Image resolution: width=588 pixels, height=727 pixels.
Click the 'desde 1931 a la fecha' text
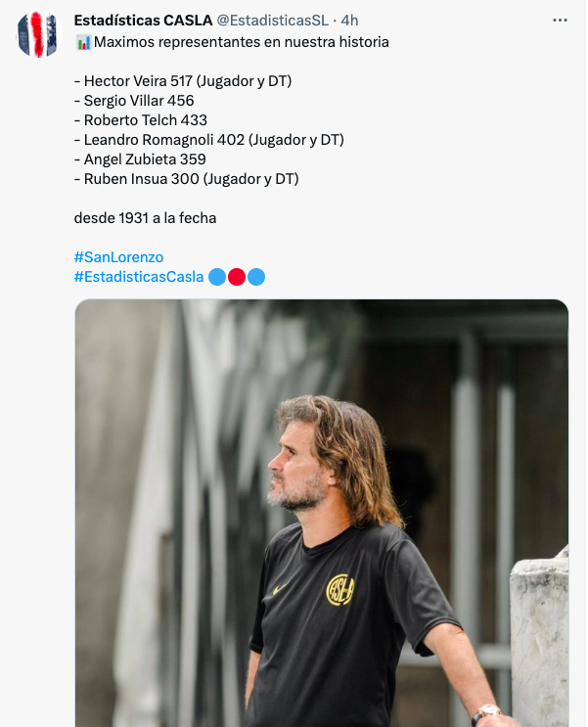coord(145,218)
